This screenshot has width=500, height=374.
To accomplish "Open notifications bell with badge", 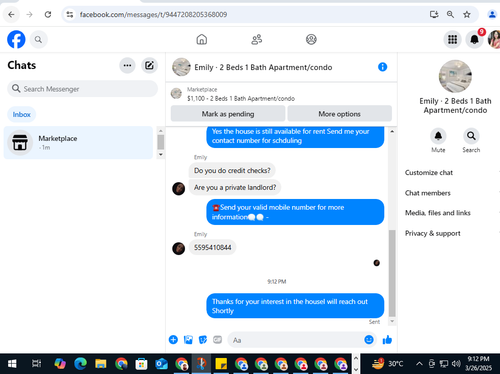I will point(474,40).
